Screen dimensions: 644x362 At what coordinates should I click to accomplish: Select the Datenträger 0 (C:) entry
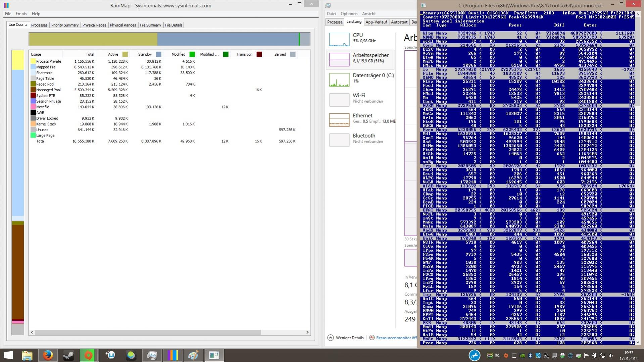(x=360, y=80)
